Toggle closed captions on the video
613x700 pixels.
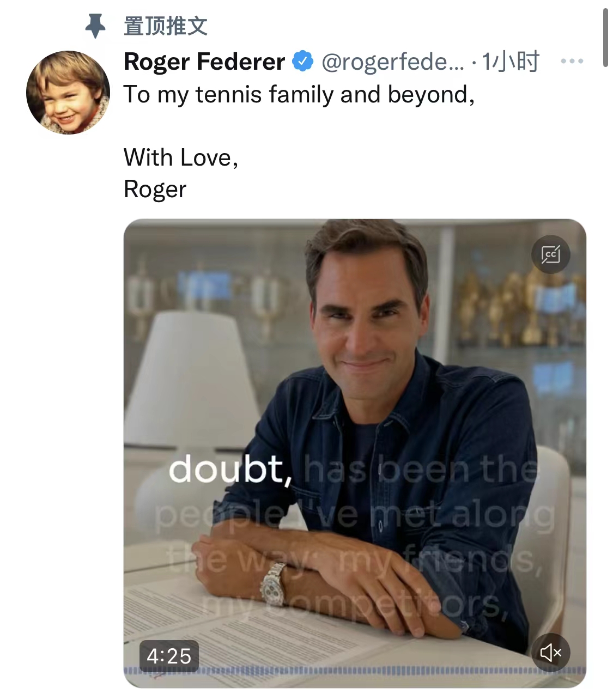pos(550,254)
